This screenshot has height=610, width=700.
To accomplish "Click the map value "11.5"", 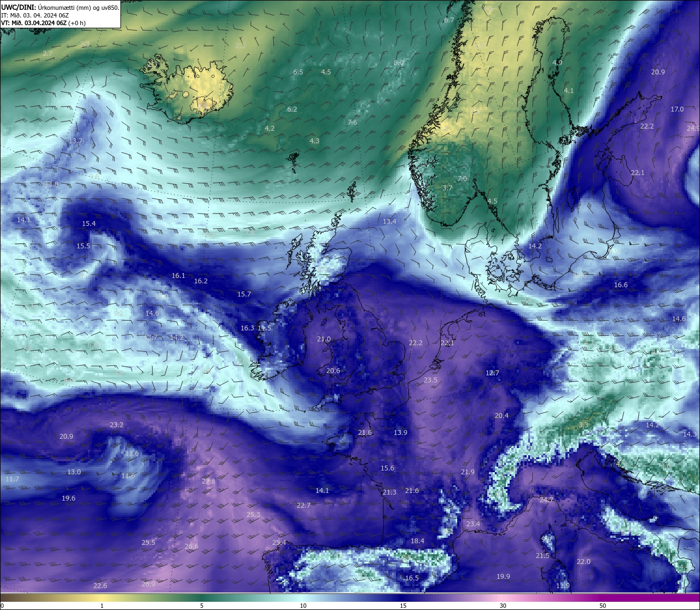I will click(x=265, y=328).
